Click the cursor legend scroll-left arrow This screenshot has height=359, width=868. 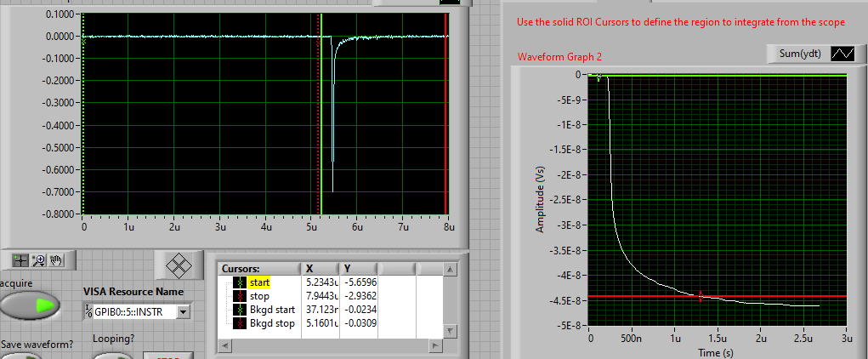coord(224,345)
